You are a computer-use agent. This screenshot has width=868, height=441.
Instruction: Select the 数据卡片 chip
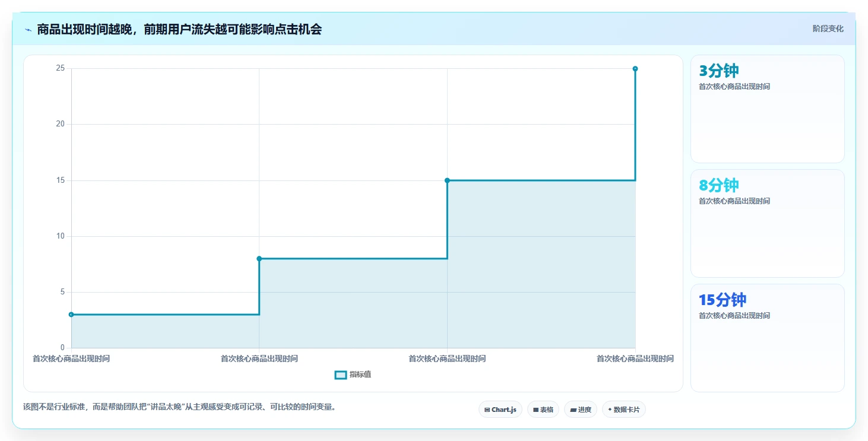tap(624, 410)
